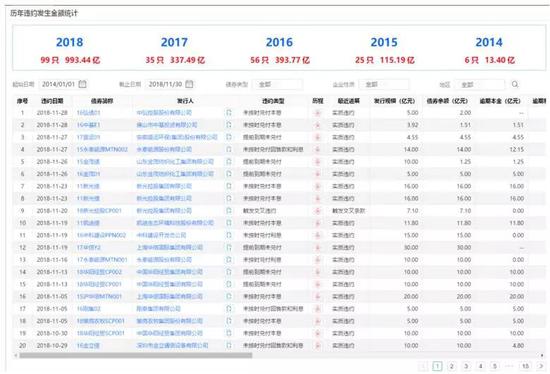Click the document icon in row 1
Screen dimensions: 550x374
(229, 113)
